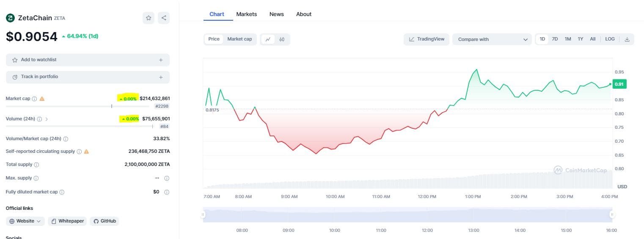The image size is (644, 239).
Task: Select the 1Y time range
Action: [581, 39]
